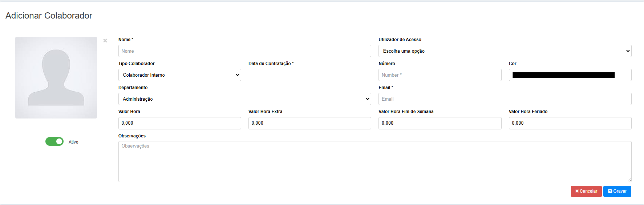Remove the photo with the x icon

[x=105, y=41]
